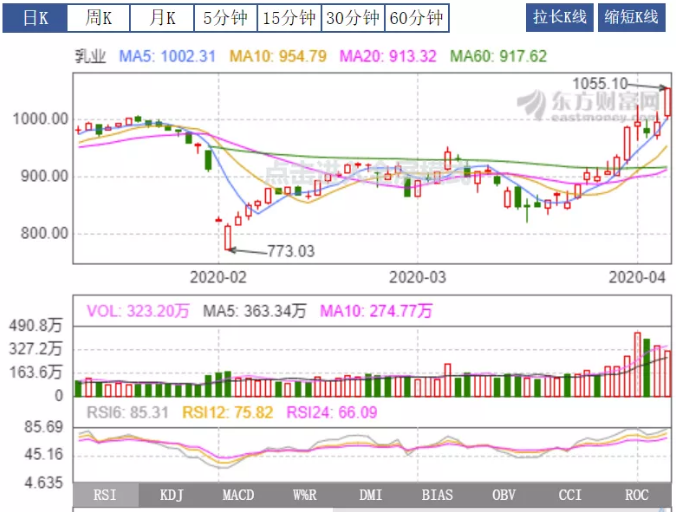
Task: Select the CCI indicator tab
Action: (x=570, y=495)
